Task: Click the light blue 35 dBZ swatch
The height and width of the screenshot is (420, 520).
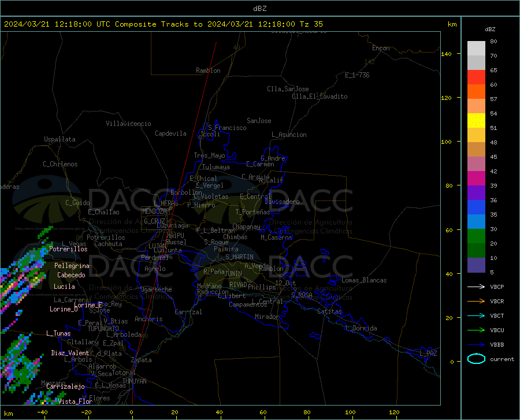Action: pyautogui.click(x=476, y=221)
